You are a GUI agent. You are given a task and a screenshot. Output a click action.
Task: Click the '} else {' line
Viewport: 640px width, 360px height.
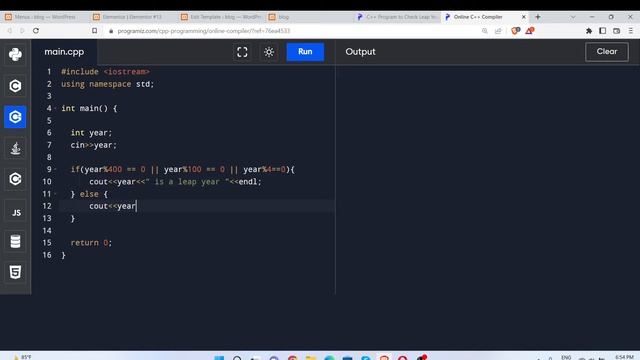[89, 193]
